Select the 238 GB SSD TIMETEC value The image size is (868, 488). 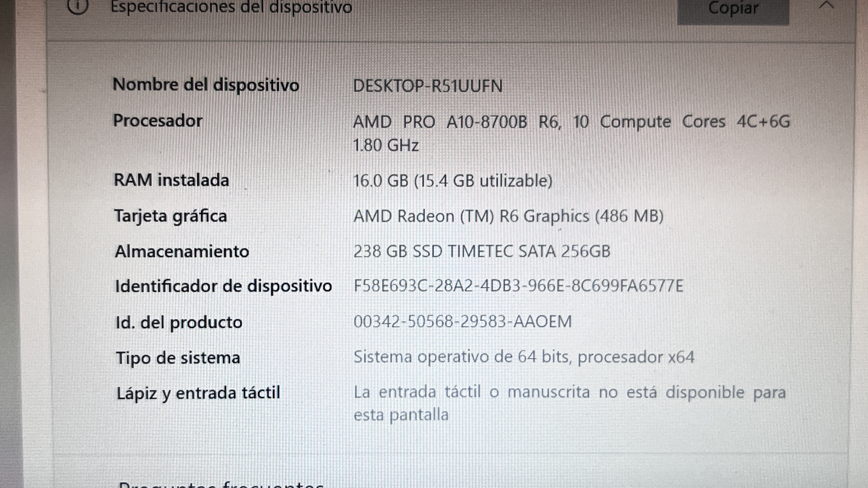pos(482,251)
